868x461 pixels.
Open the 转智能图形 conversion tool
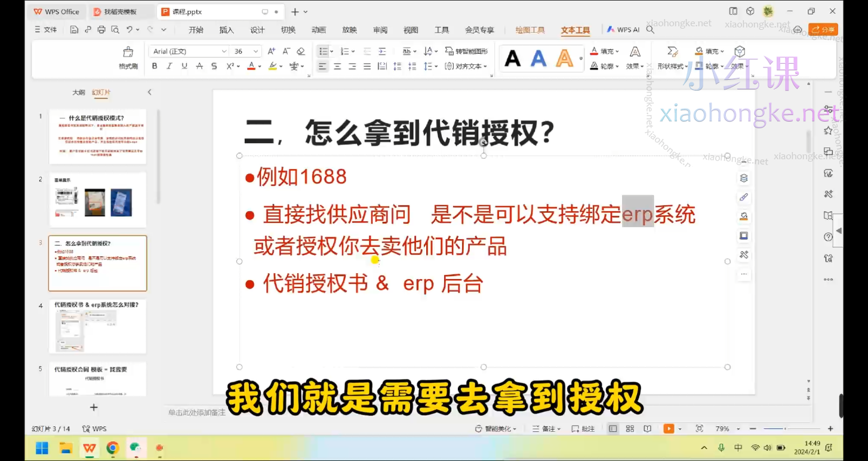[x=467, y=51]
